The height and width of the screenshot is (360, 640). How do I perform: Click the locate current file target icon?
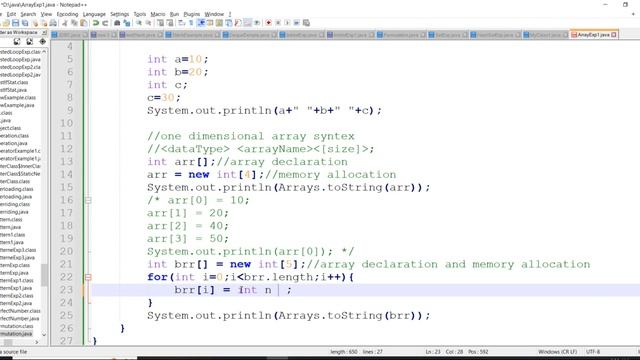pos(42,41)
